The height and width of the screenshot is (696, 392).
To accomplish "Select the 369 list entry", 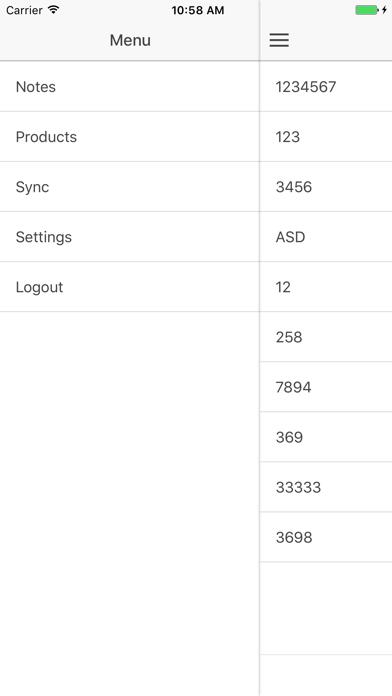I will pyautogui.click(x=326, y=438).
